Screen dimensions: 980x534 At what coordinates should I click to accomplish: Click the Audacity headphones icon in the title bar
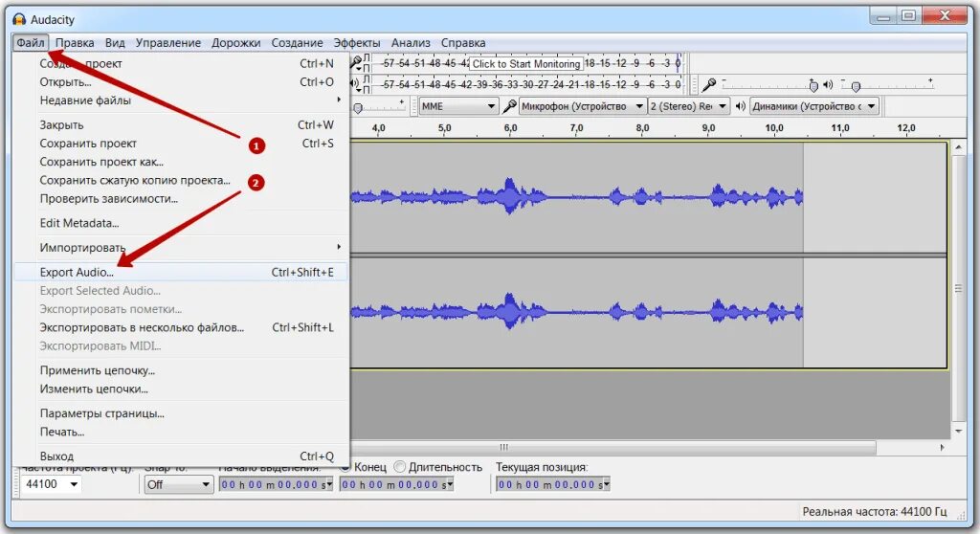tap(19, 19)
